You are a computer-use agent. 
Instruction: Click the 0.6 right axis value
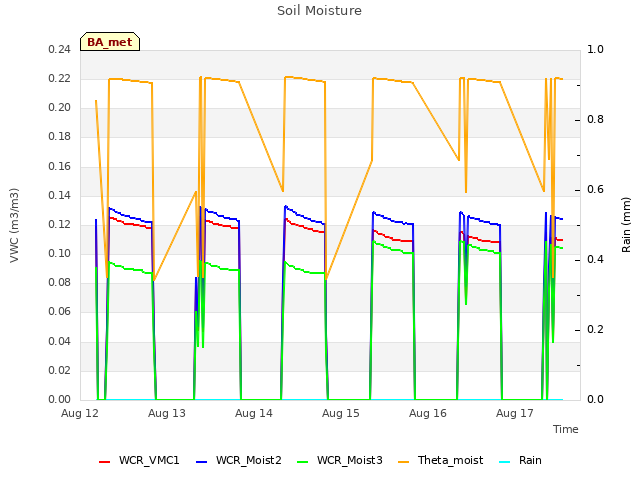point(595,190)
